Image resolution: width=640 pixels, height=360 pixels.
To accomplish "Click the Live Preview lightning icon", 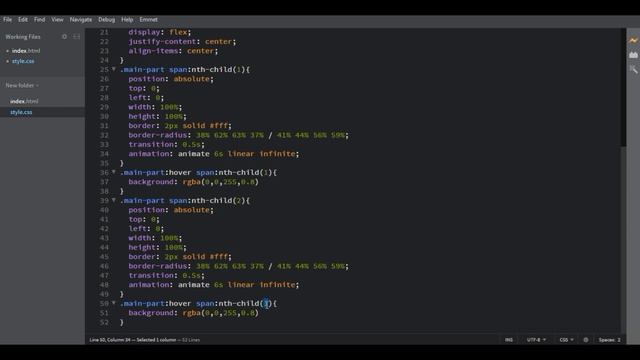I will click(633, 40).
